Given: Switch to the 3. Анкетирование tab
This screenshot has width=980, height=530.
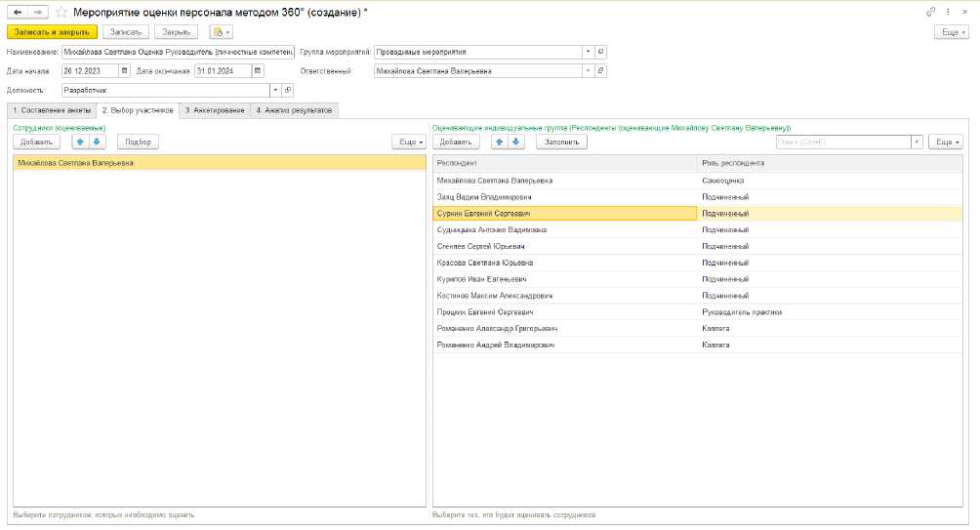Looking at the screenshot, I should [215, 110].
